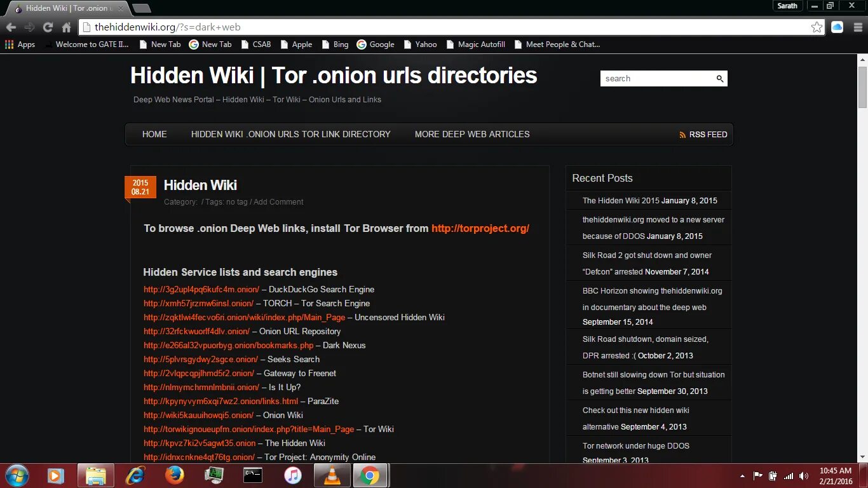Open the Apple bookmark

pos(296,44)
